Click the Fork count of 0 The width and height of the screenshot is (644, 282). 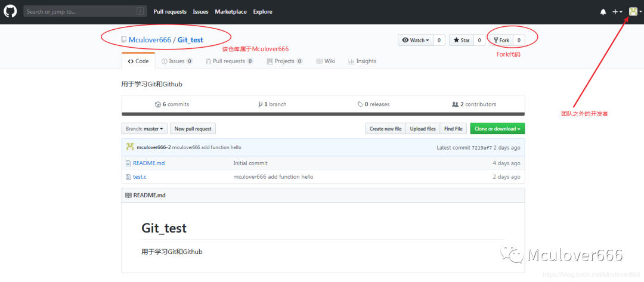(x=519, y=40)
